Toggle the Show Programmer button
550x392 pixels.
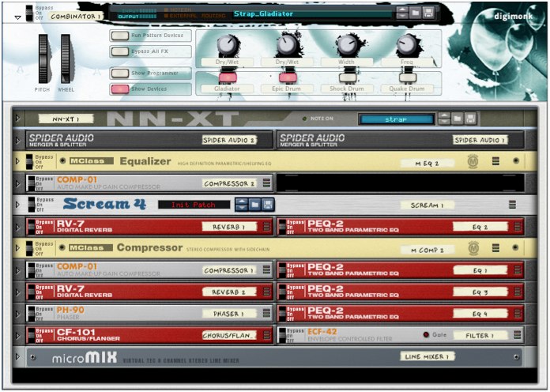tap(119, 73)
